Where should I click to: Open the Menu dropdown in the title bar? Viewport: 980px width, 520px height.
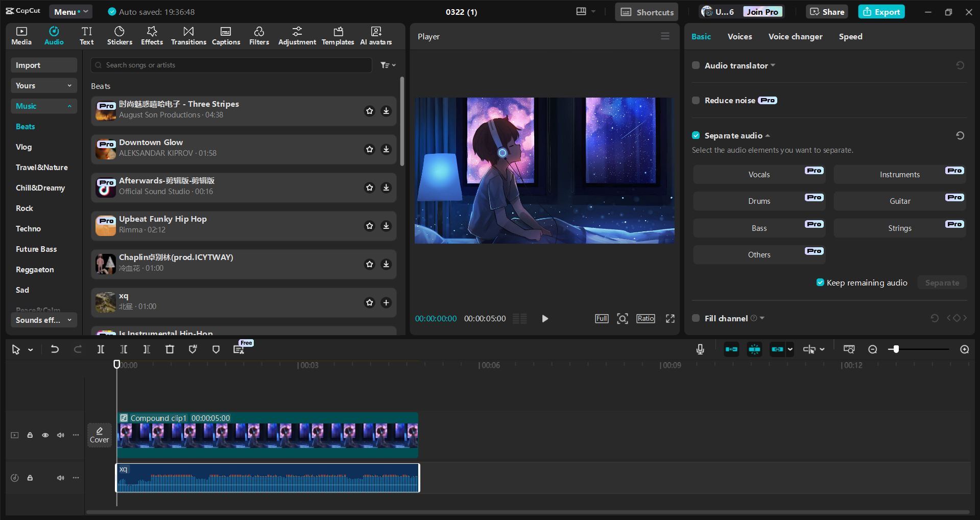pyautogui.click(x=70, y=11)
